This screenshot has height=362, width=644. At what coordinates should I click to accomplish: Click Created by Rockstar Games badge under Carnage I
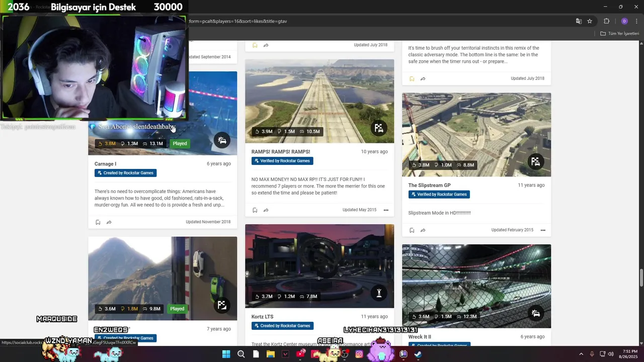coord(125,173)
